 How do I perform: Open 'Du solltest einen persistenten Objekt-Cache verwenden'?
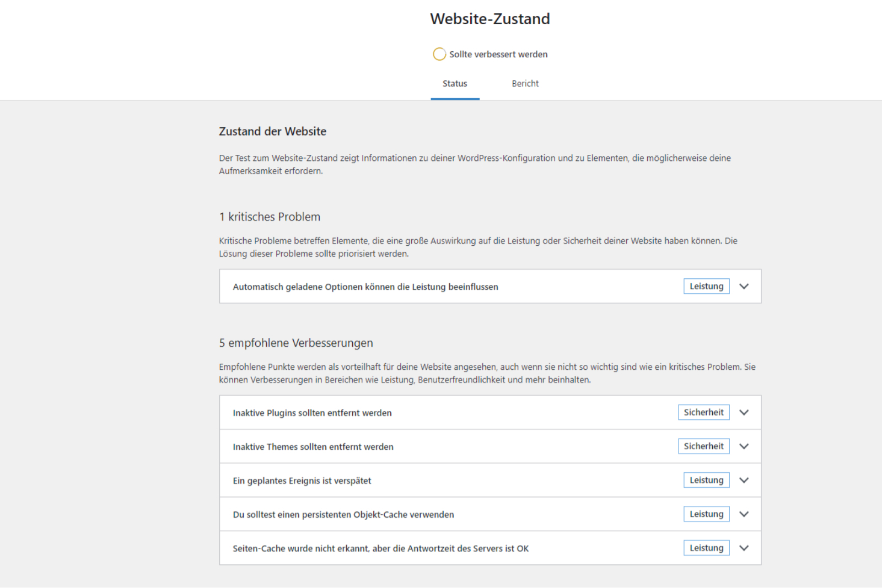point(343,515)
